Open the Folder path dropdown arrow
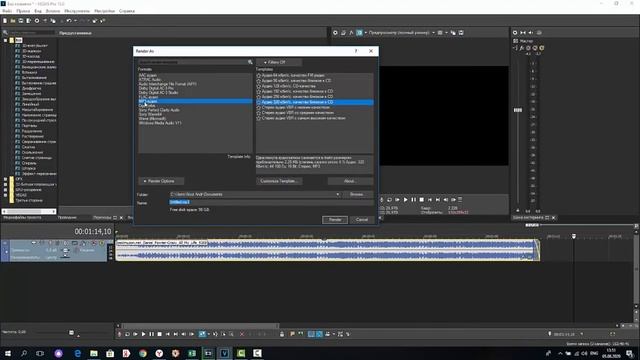 [x=338, y=194]
